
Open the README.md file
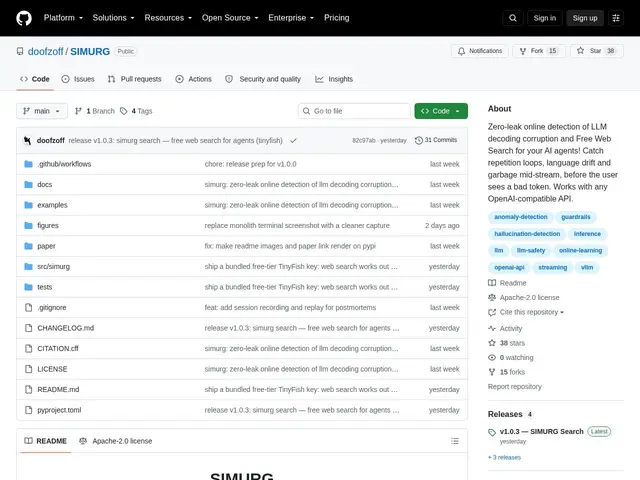58,389
